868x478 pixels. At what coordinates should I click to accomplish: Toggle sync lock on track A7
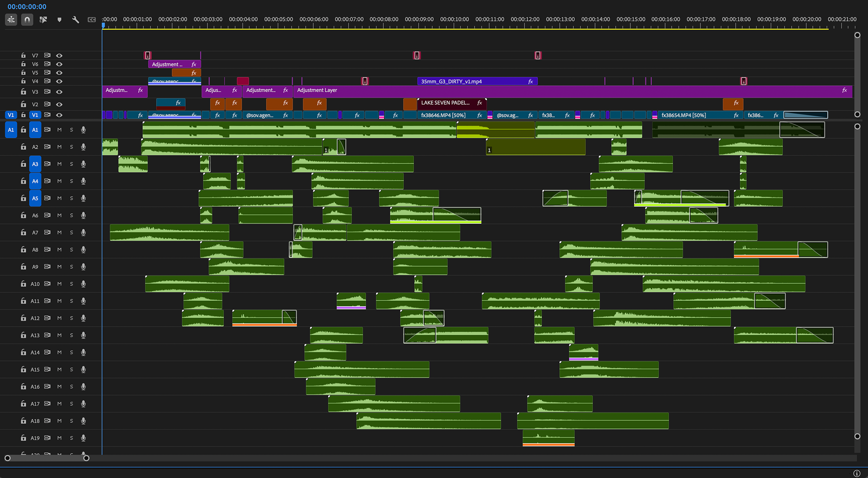[x=47, y=232]
